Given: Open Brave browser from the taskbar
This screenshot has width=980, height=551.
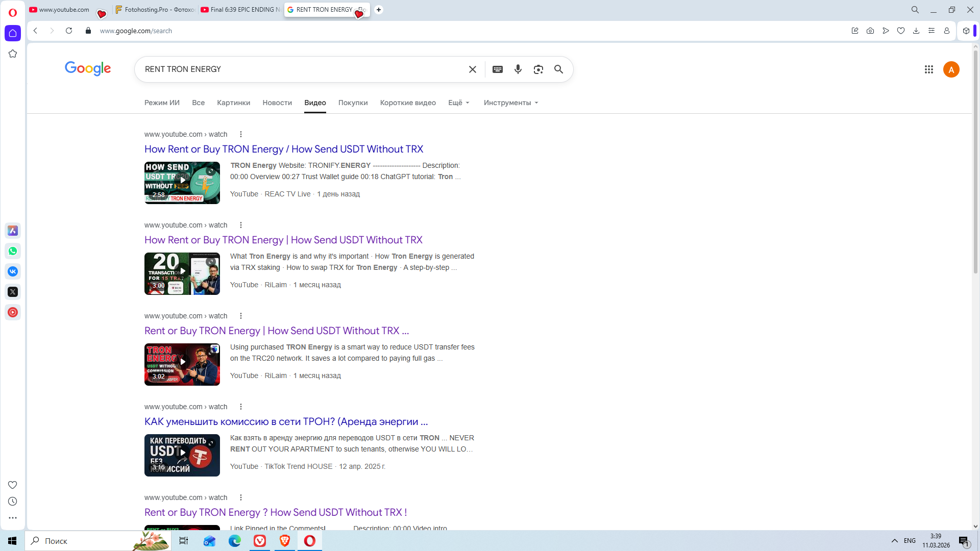Looking at the screenshot, I should [x=285, y=541].
